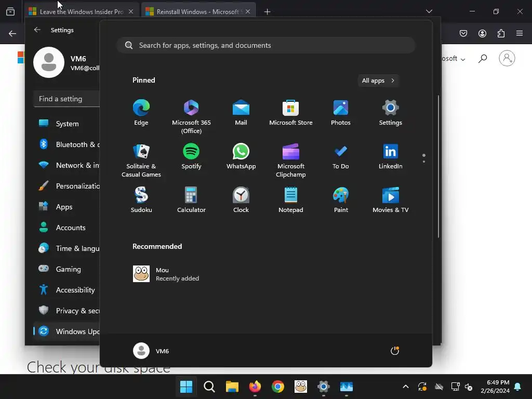Viewport: 532px width, 399px height.
Task: Open the Edge pinned app
Action: pos(141,113)
